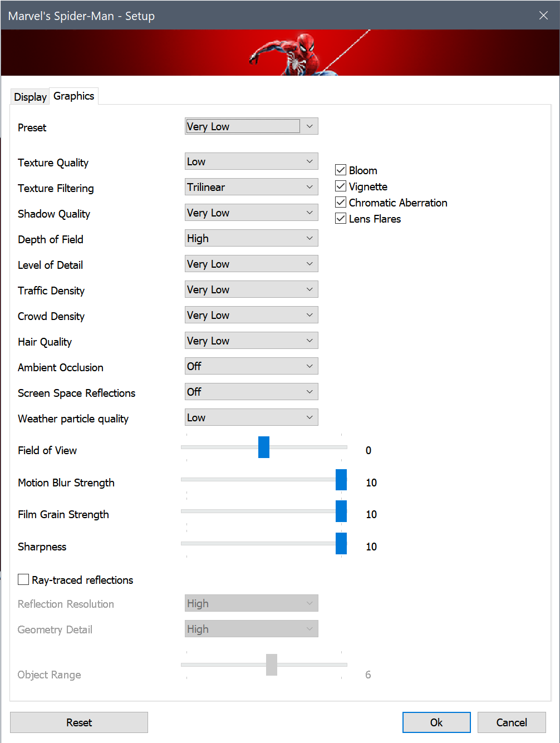This screenshot has height=743, width=560.
Task: Expand the Texture Quality dropdown
Action: (x=252, y=161)
